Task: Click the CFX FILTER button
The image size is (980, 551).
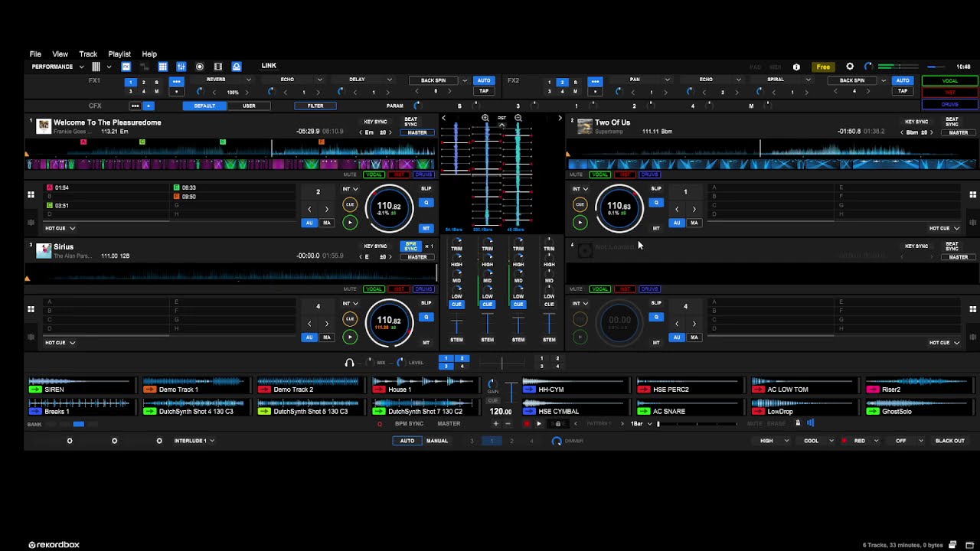Action: point(315,106)
